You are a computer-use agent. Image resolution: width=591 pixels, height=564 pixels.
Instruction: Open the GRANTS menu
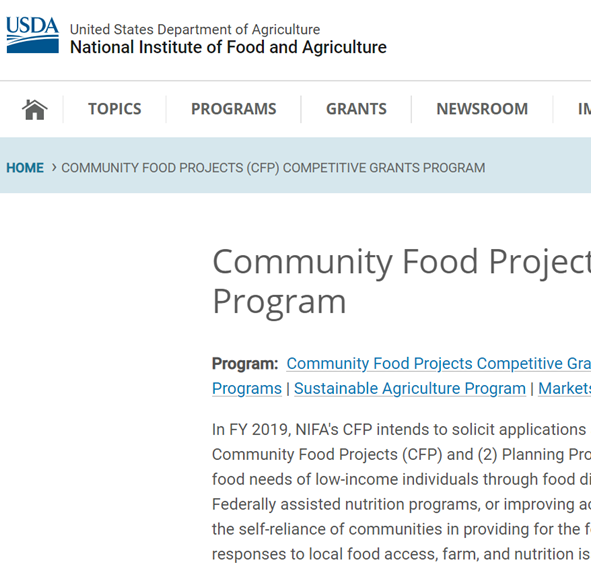[x=356, y=109]
